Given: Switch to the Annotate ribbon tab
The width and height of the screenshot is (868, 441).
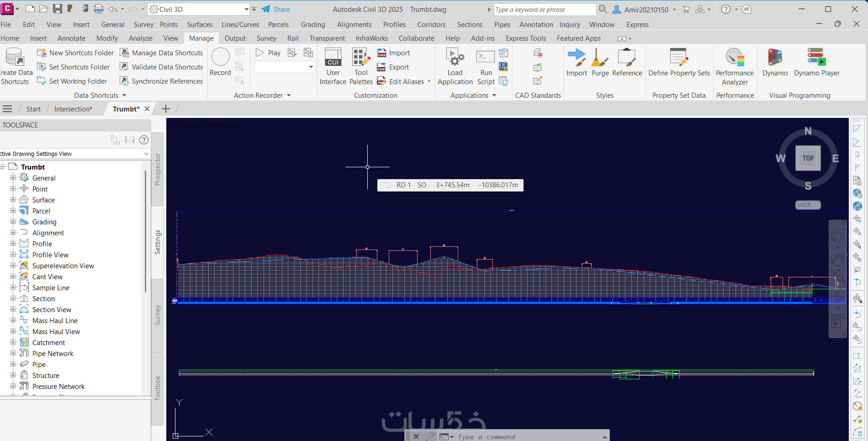Looking at the screenshot, I should (x=71, y=38).
